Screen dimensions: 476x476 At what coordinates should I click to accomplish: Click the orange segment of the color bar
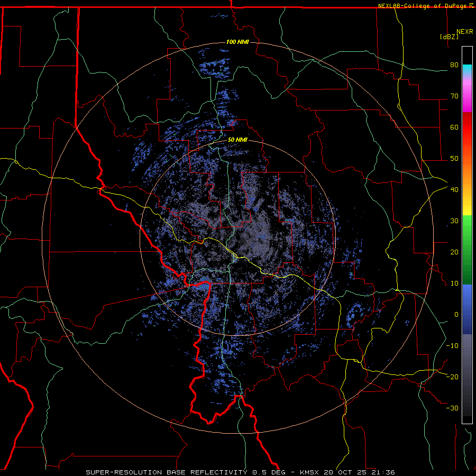pos(467,173)
